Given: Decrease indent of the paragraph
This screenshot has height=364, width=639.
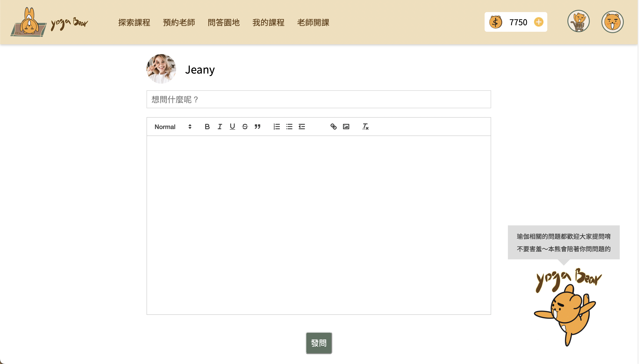Looking at the screenshot, I should point(302,127).
